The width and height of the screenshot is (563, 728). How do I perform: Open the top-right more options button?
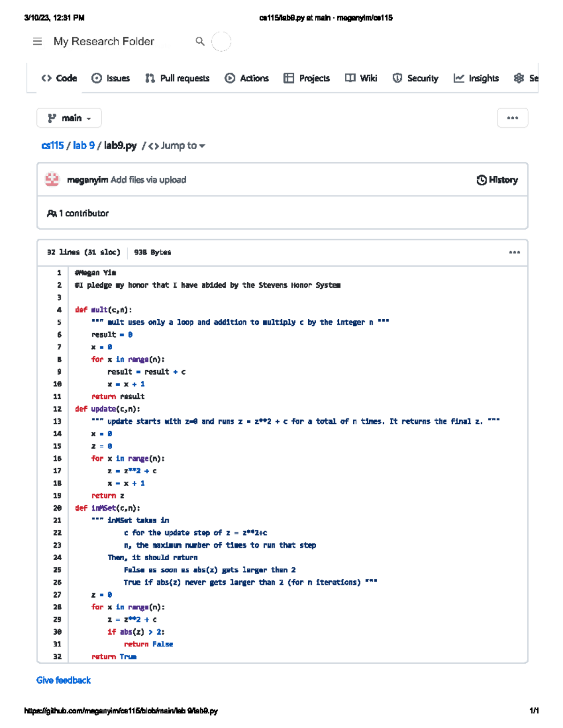(x=512, y=118)
